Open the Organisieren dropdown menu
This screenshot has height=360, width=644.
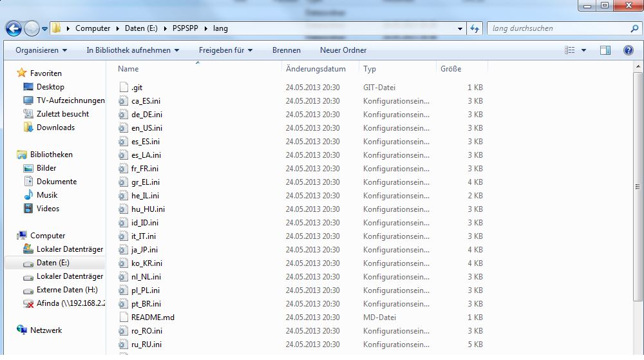pyautogui.click(x=41, y=50)
